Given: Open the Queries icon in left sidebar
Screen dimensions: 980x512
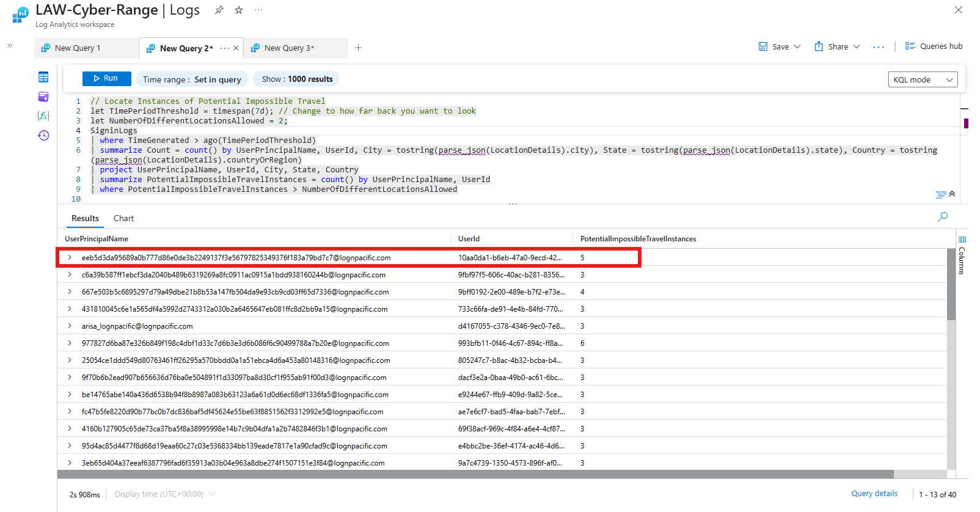Looking at the screenshot, I should click(43, 97).
